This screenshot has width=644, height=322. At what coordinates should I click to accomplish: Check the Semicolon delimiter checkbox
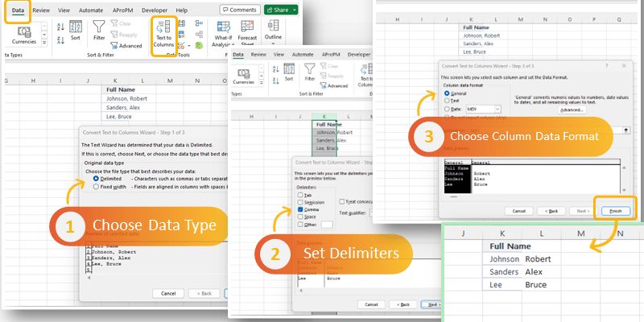coord(300,202)
